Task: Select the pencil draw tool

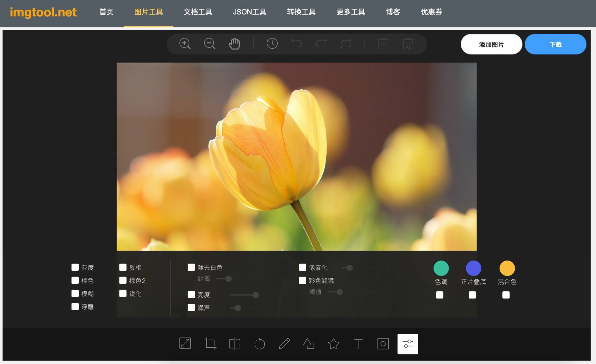Action: (x=284, y=344)
